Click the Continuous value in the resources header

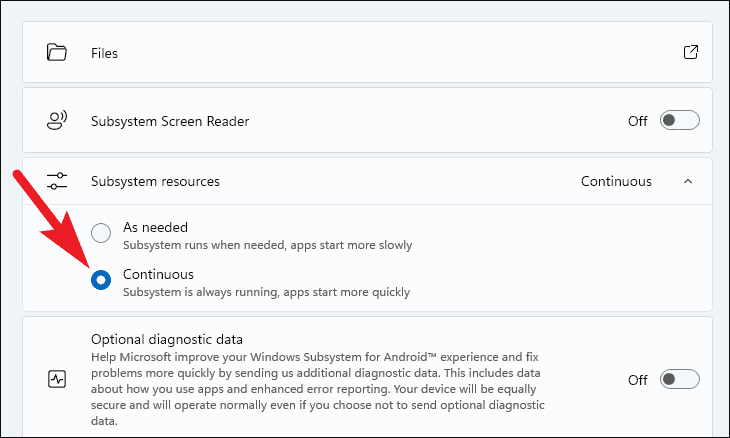click(616, 181)
